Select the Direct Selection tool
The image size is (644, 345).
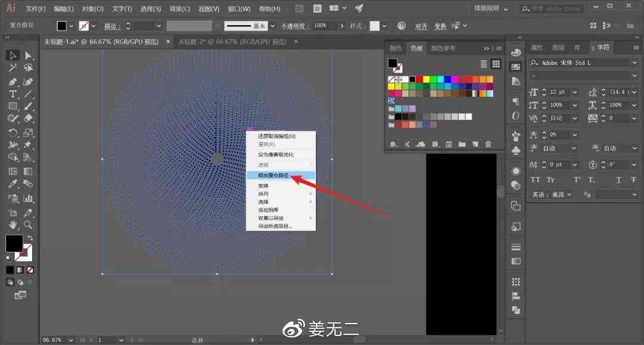(x=28, y=55)
